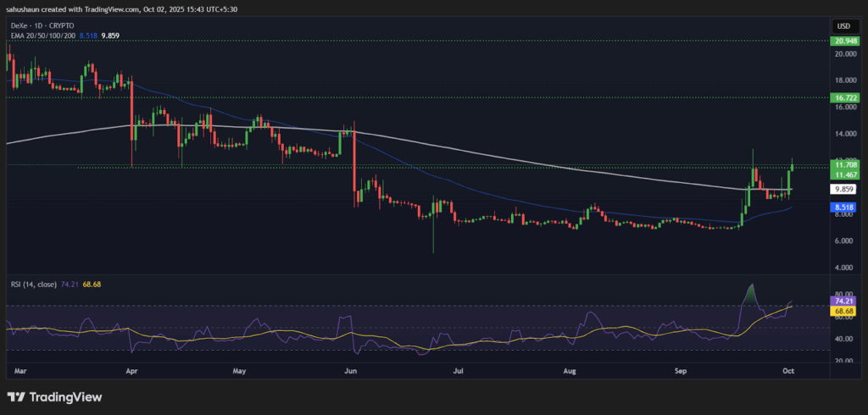The height and width of the screenshot is (415, 868).
Task: Click the green 16.722 price label
Action: [843, 97]
